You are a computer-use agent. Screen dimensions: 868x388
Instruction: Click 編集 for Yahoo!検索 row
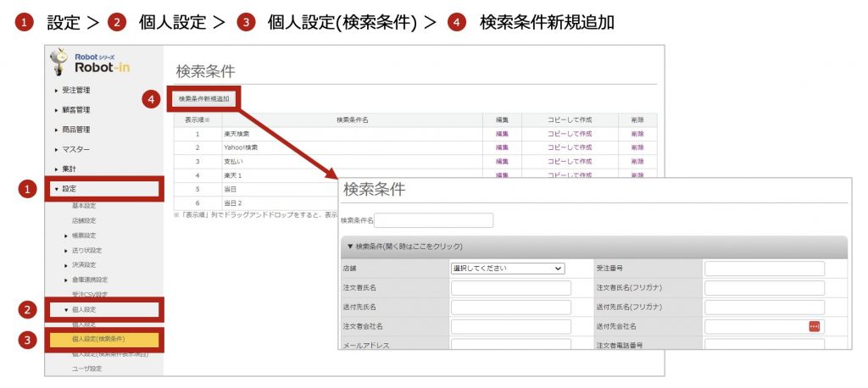tap(502, 147)
